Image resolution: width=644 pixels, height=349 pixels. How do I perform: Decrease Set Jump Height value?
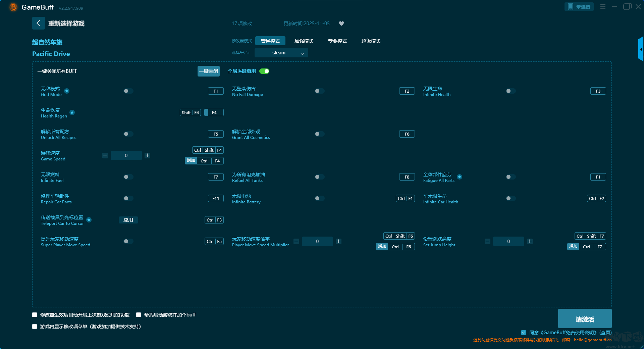pos(487,241)
